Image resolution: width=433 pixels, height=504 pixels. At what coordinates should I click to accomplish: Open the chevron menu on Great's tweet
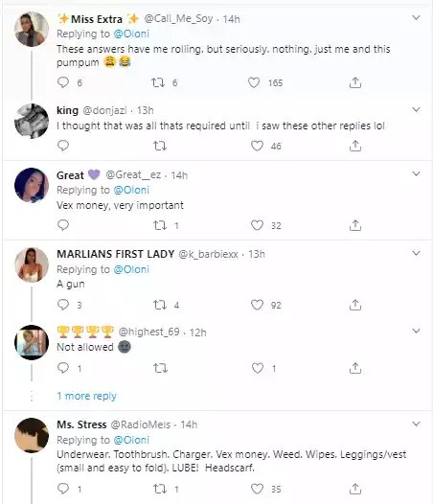tap(417, 173)
